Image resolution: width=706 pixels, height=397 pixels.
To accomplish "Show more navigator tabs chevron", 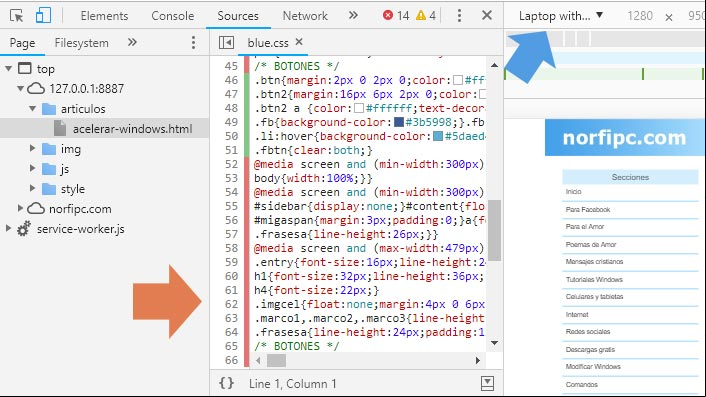I will click(x=132, y=42).
